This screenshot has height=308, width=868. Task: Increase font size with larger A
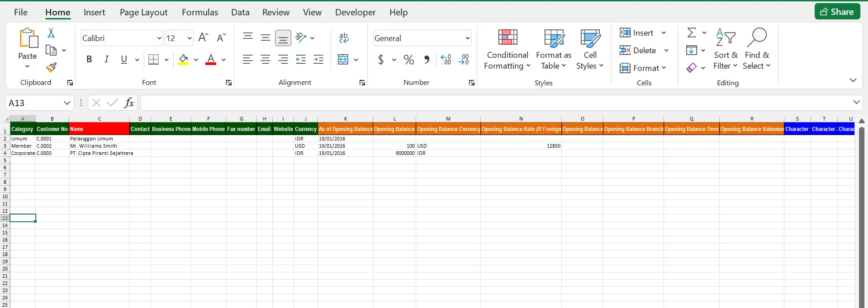203,37
